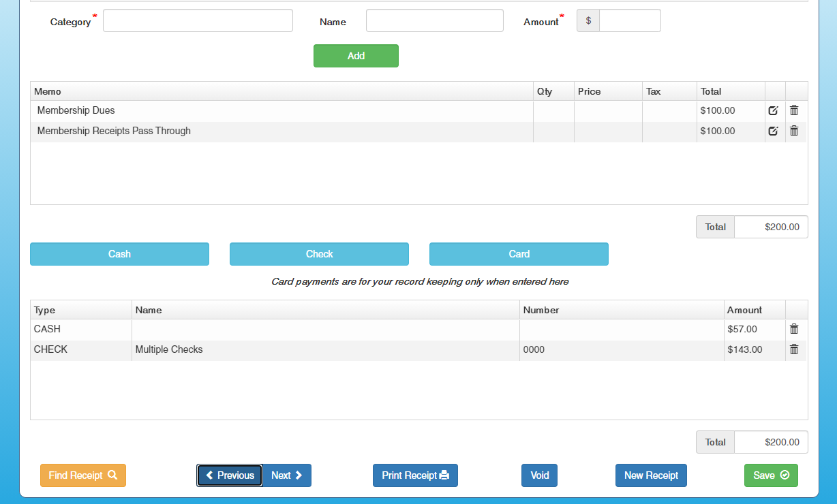Viewport: 837px width, 504px height.
Task: Remove the CHECK payment row
Action: point(794,349)
